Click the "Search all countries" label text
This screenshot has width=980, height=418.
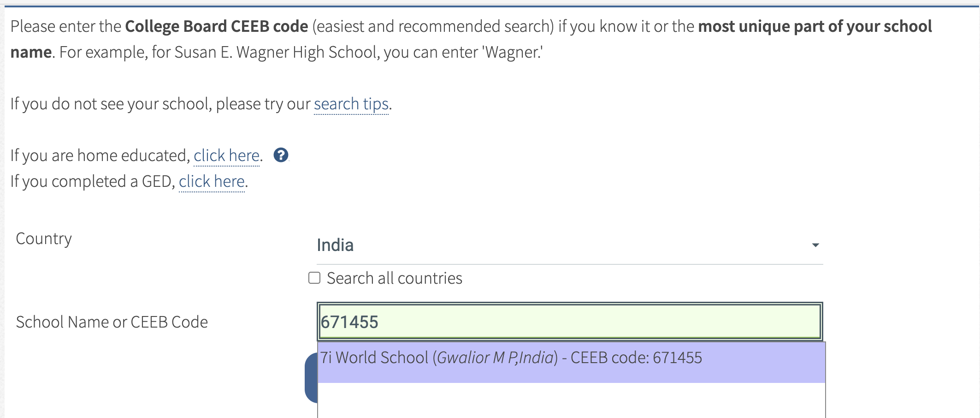click(x=394, y=278)
